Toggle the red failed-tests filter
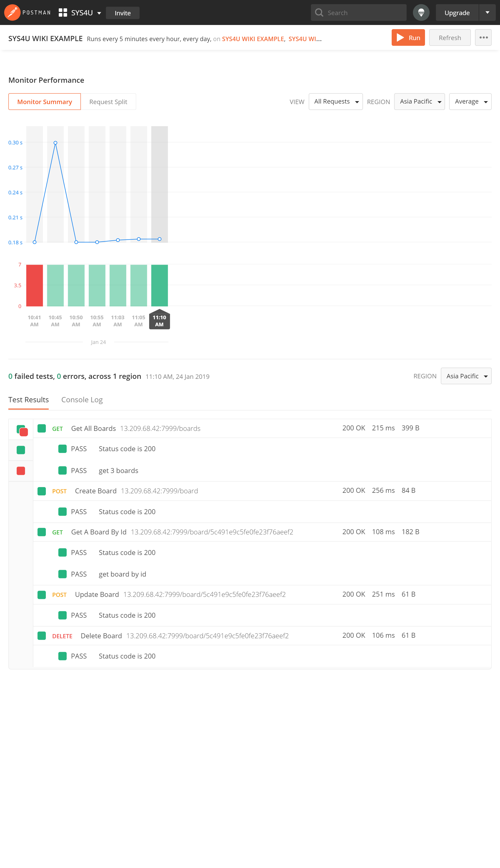The width and height of the screenshot is (500, 868). (21, 471)
